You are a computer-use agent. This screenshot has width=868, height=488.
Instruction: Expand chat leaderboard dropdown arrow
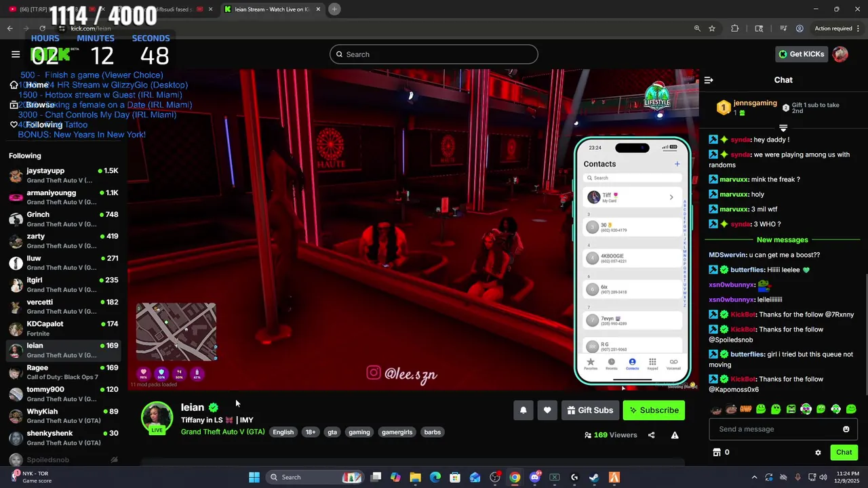click(783, 128)
